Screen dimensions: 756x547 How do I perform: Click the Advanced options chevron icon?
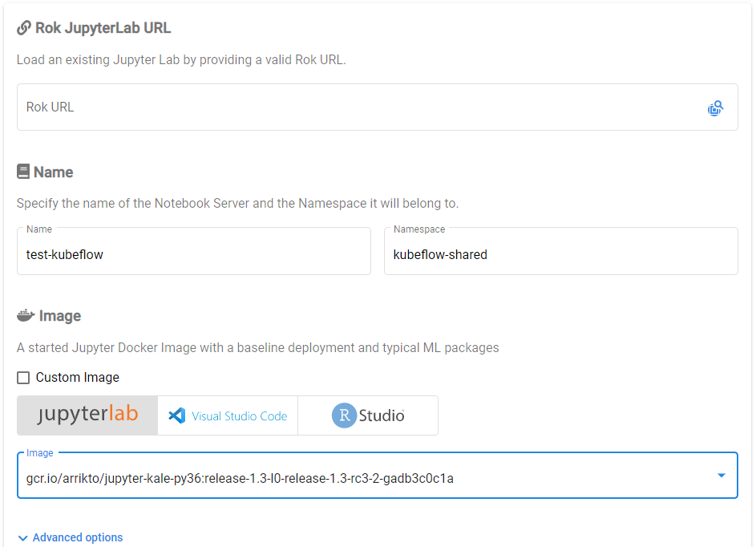[22, 538]
